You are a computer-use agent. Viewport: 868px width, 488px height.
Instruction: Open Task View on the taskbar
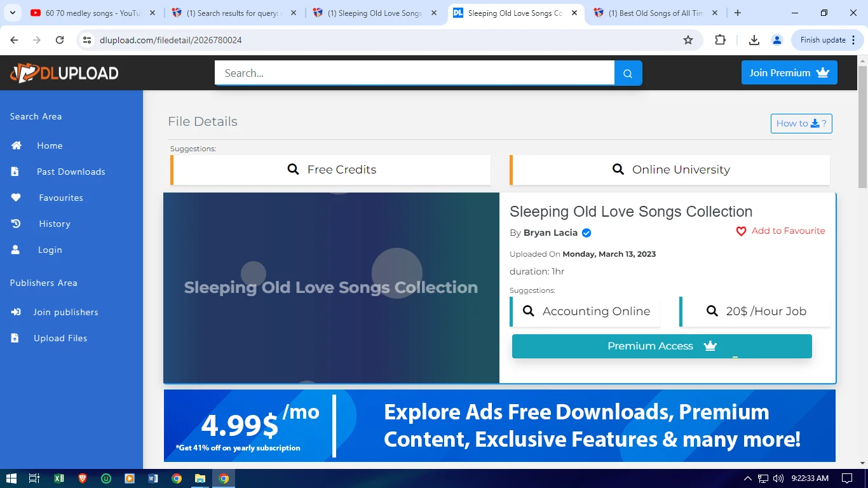click(x=34, y=478)
